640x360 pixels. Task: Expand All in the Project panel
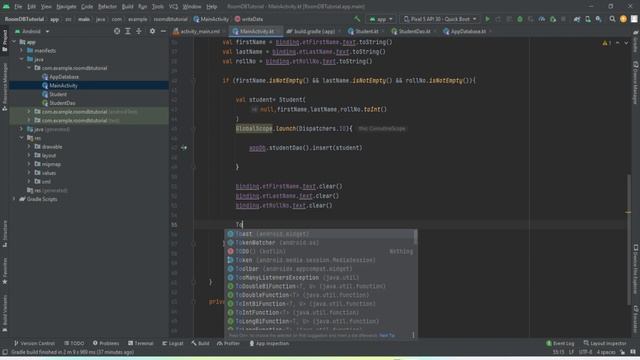point(128,31)
